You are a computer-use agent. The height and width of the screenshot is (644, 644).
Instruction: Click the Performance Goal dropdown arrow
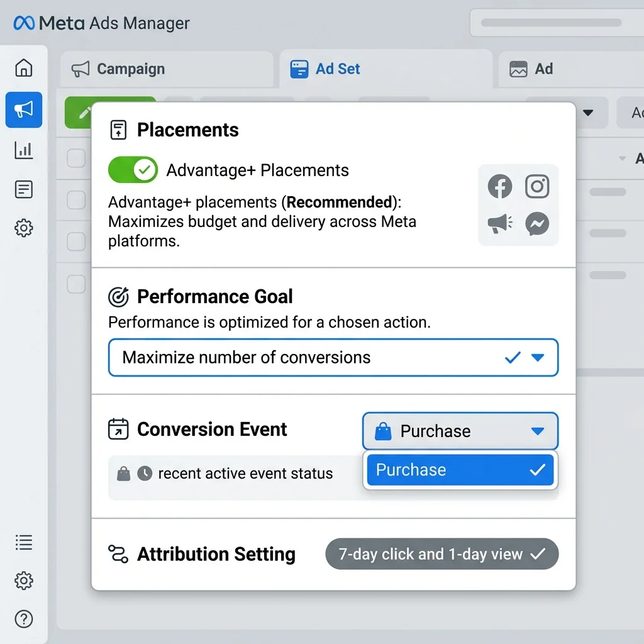tap(538, 358)
